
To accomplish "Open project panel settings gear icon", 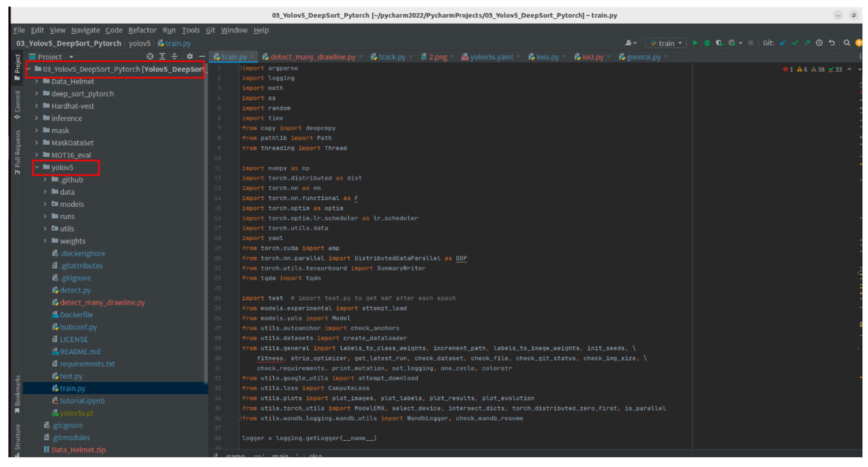I will click(190, 56).
